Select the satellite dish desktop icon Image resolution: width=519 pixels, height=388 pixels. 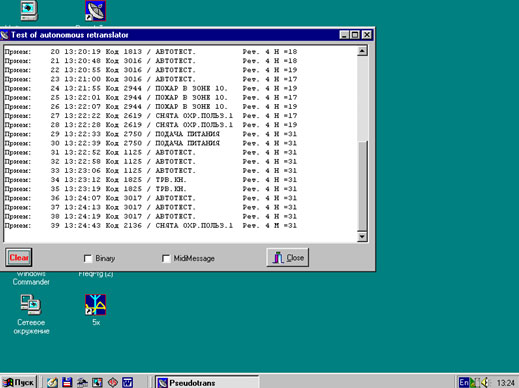tap(96, 11)
